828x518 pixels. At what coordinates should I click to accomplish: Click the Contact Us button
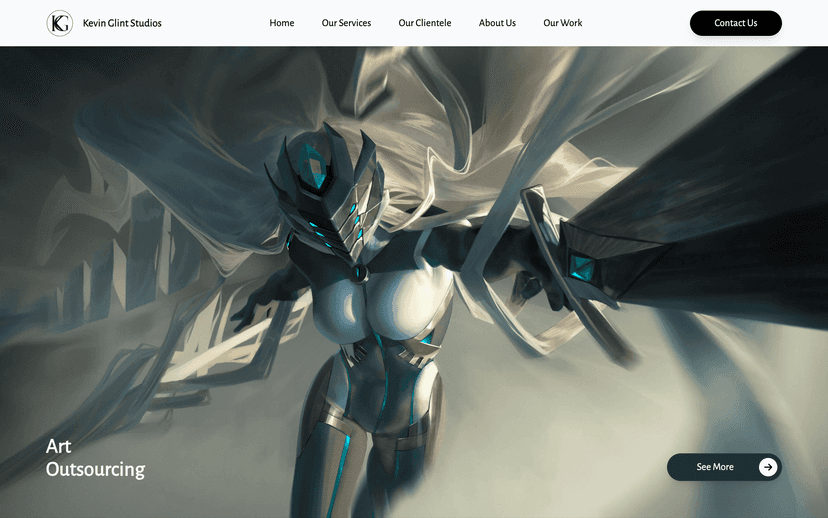[736, 23]
